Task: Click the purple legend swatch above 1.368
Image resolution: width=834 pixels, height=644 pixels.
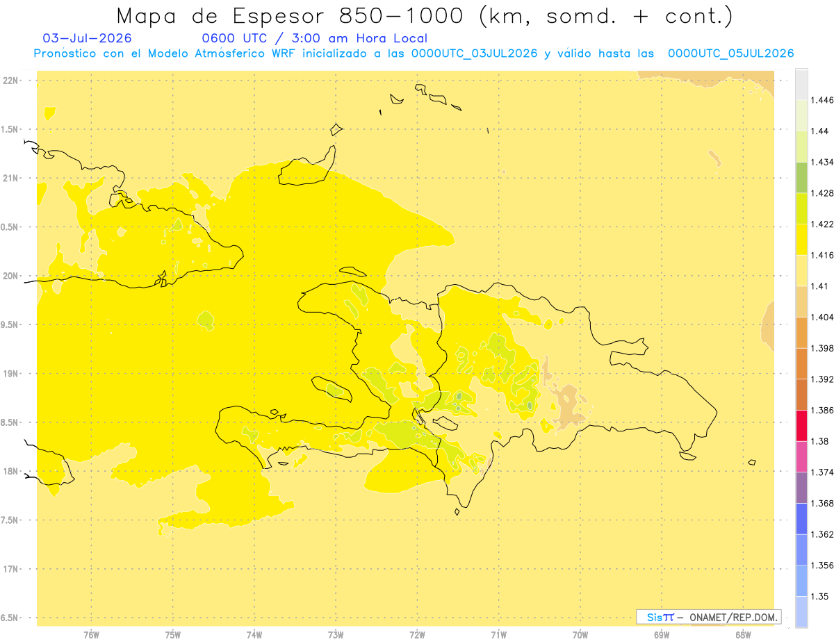Action: click(x=801, y=488)
